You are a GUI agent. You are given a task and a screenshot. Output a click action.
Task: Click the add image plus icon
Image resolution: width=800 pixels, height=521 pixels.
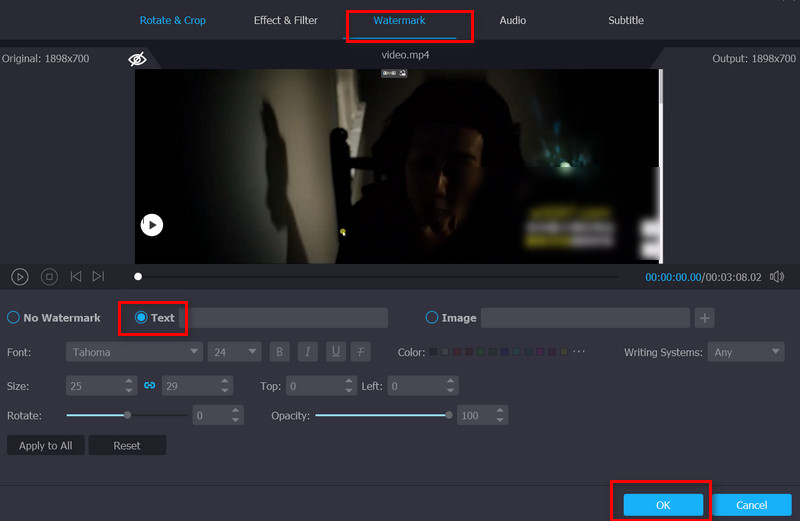[705, 318]
